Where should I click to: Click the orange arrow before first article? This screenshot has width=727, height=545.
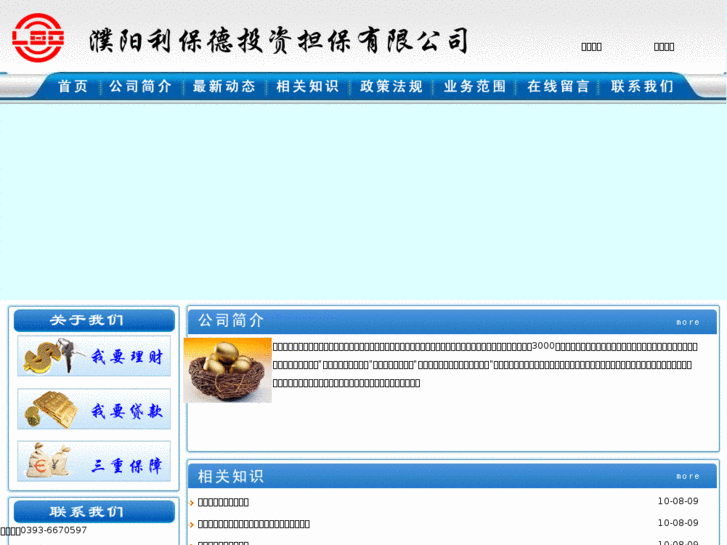(191, 503)
